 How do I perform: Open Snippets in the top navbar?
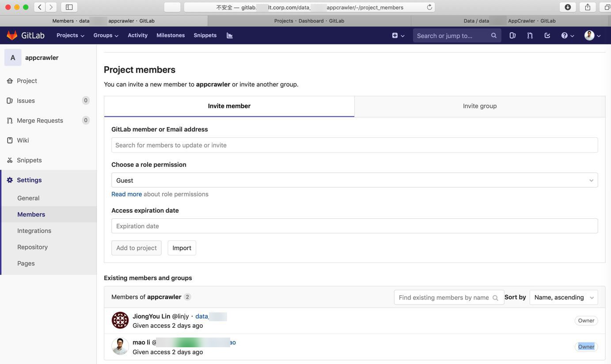click(x=205, y=35)
